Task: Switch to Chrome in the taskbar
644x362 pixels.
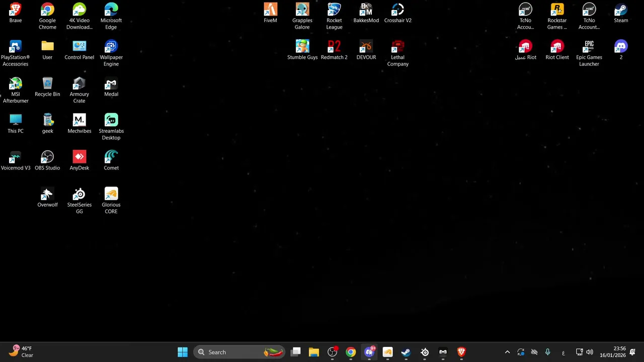Action: click(351, 352)
